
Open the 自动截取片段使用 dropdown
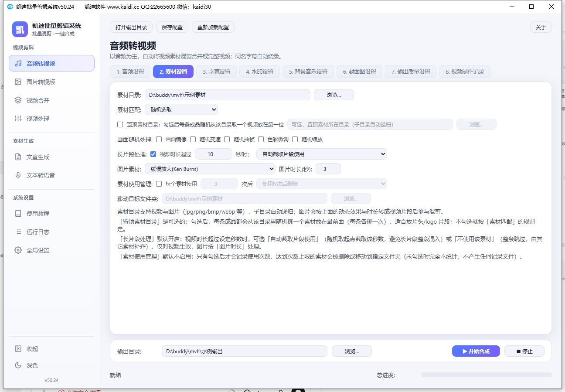pos(322,154)
